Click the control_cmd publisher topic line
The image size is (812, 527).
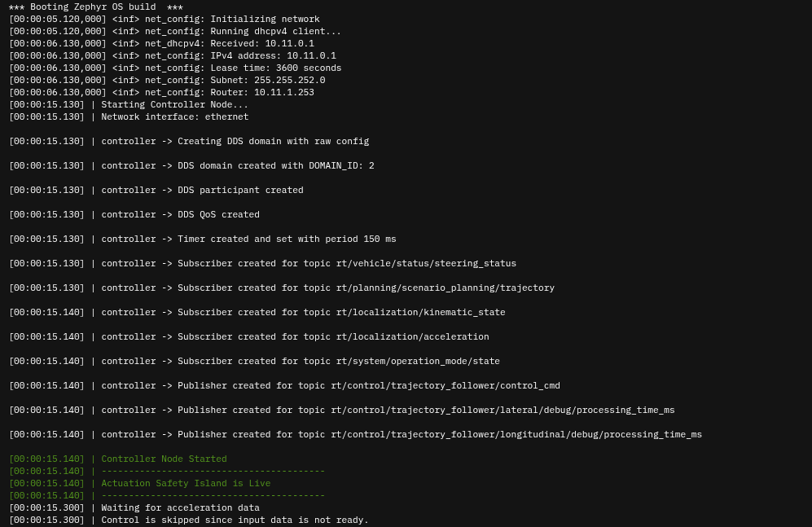tap(284, 385)
